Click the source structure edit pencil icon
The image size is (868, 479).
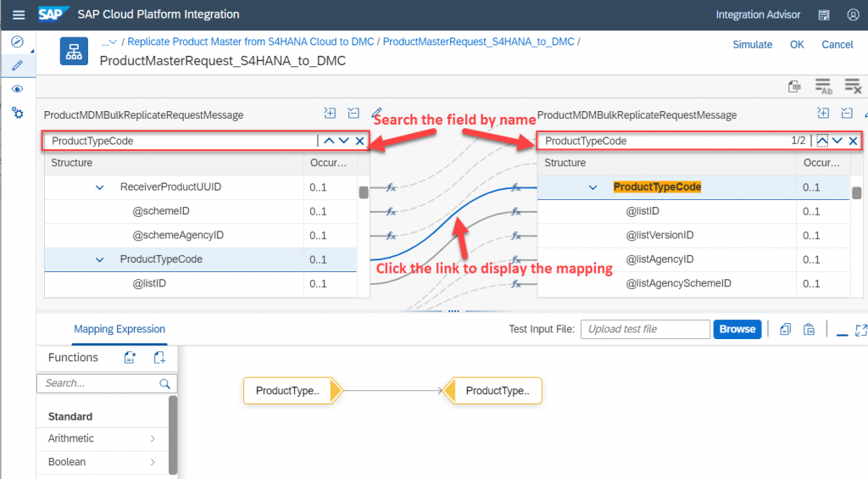pos(376,113)
